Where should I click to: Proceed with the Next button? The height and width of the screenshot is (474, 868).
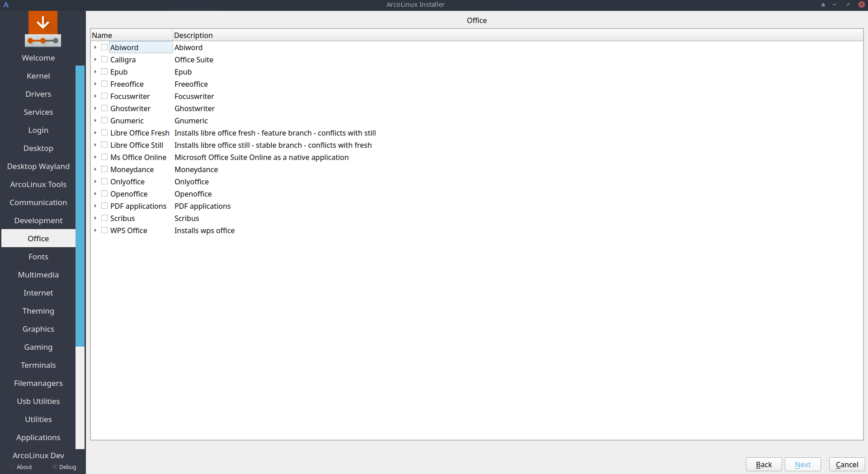click(x=803, y=465)
